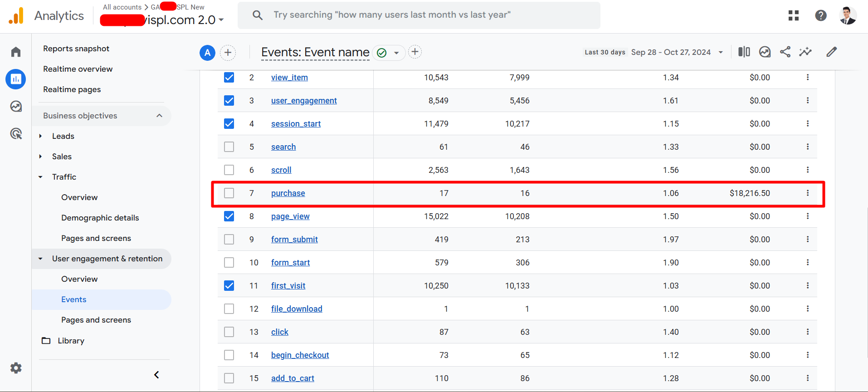Click the Share this report icon
Viewport: 868px width, 392px height.
[x=785, y=52]
